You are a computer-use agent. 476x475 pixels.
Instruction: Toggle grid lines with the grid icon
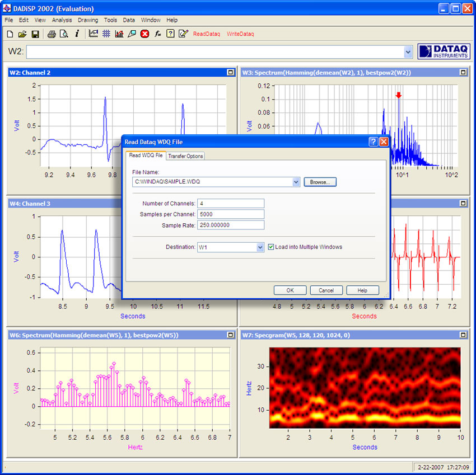106,34
